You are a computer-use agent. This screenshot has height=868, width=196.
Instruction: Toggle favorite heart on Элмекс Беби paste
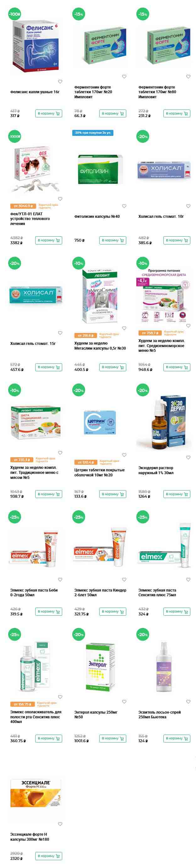[60, 580]
